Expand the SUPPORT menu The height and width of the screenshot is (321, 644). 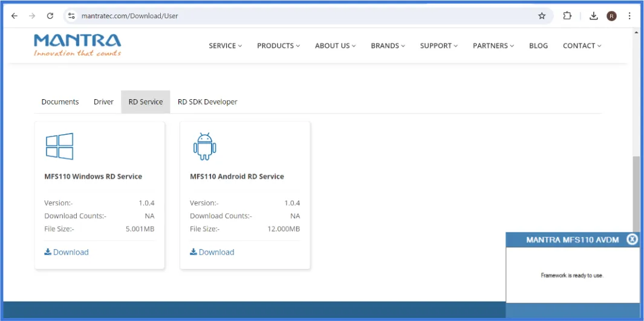pos(438,45)
